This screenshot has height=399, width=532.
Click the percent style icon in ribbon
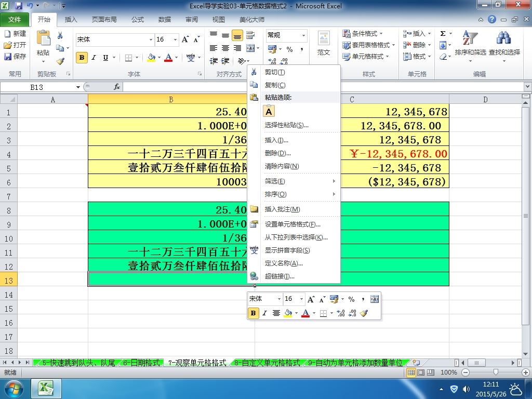(289, 49)
